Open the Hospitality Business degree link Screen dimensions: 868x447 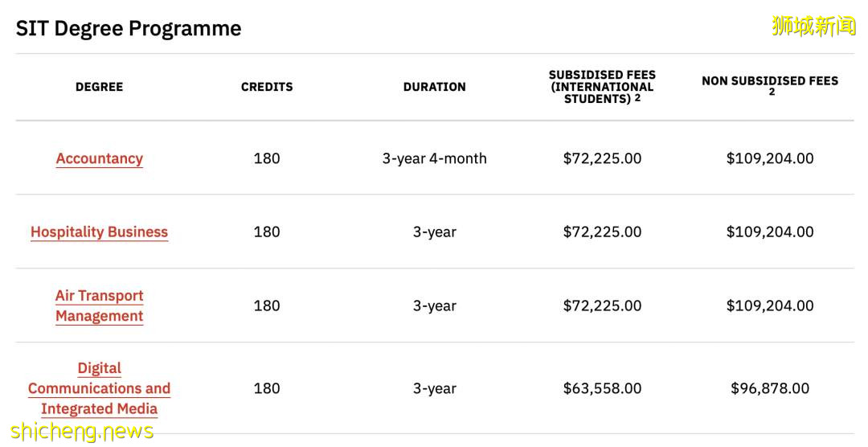100,232
